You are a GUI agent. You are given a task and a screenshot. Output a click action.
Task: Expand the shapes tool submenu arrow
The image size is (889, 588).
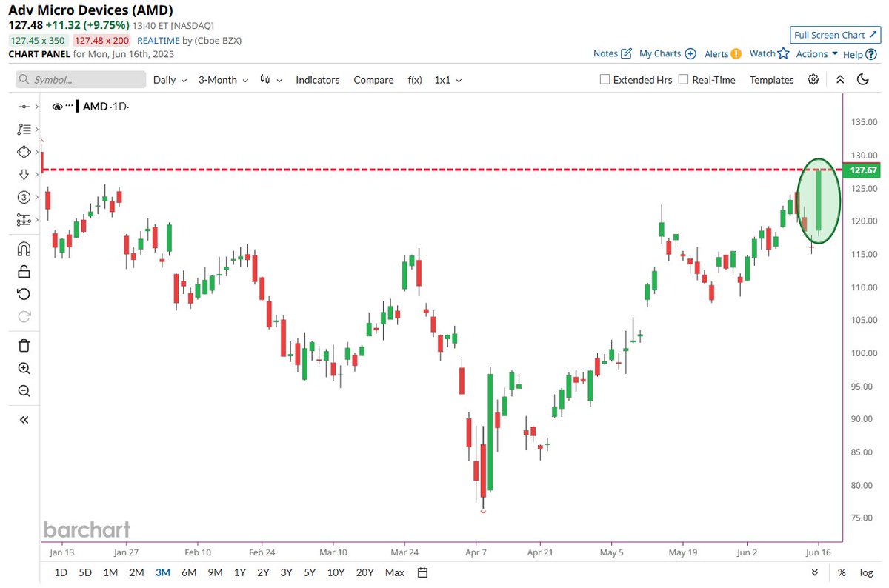(36, 152)
